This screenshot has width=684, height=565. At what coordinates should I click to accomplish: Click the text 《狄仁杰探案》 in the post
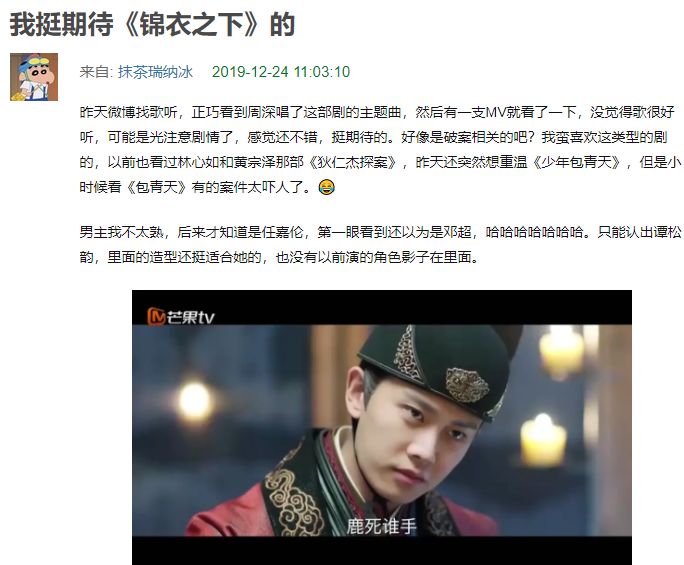pos(352,162)
